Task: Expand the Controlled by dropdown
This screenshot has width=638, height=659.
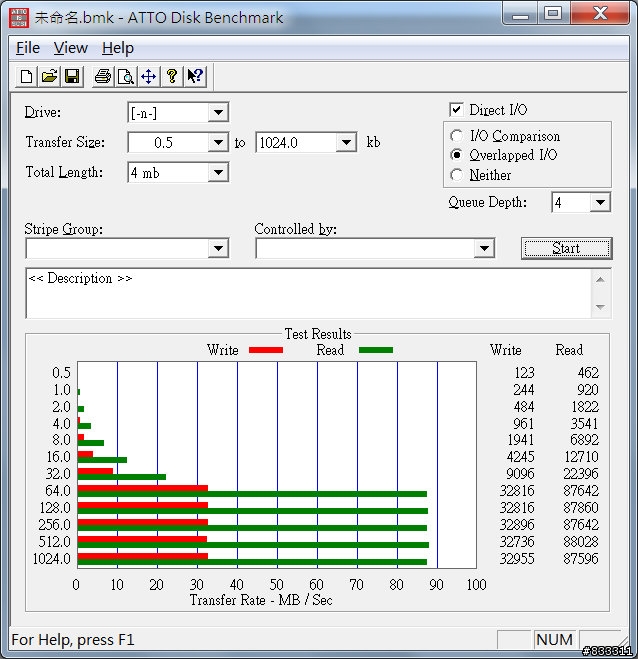Action: [x=484, y=248]
